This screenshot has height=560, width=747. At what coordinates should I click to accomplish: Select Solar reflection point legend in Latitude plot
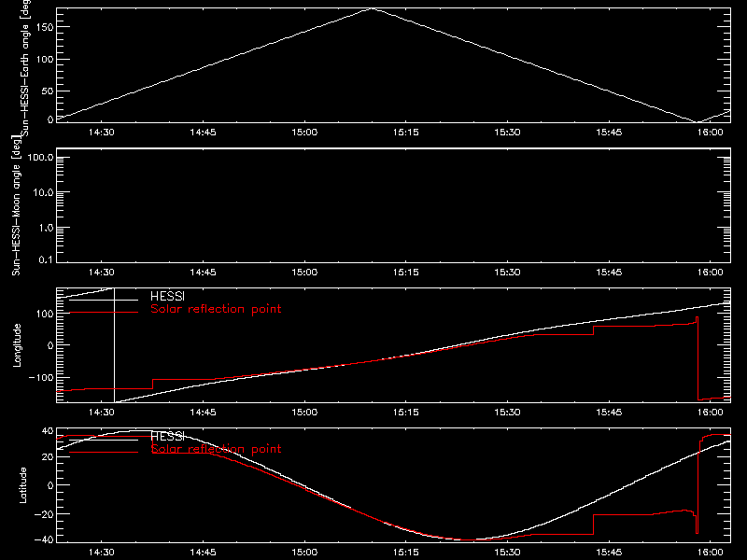[x=216, y=449]
